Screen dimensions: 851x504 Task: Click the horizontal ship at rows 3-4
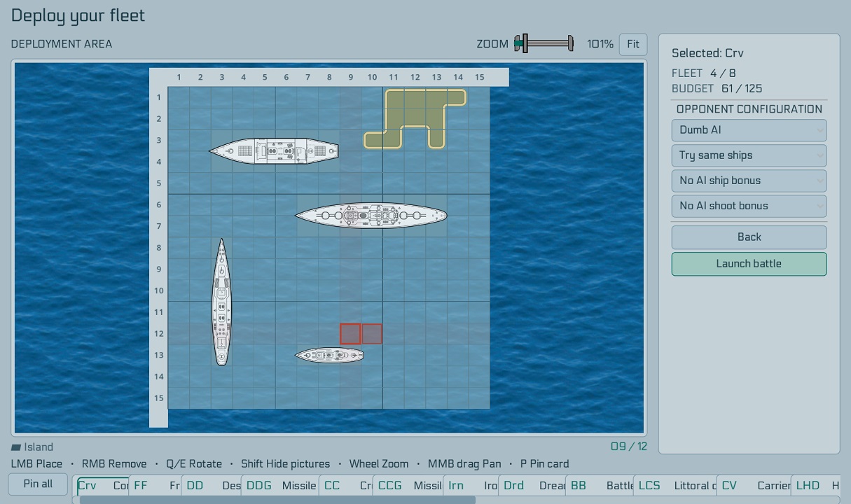pos(274,150)
